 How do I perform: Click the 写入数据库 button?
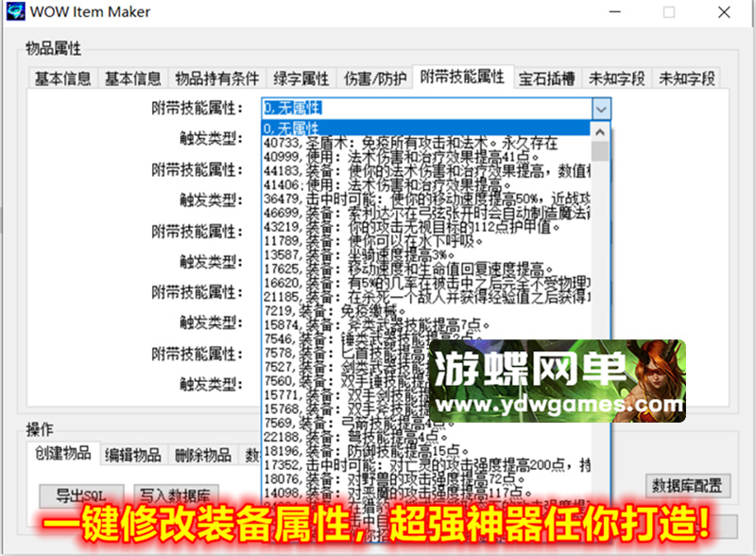tap(176, 495)
